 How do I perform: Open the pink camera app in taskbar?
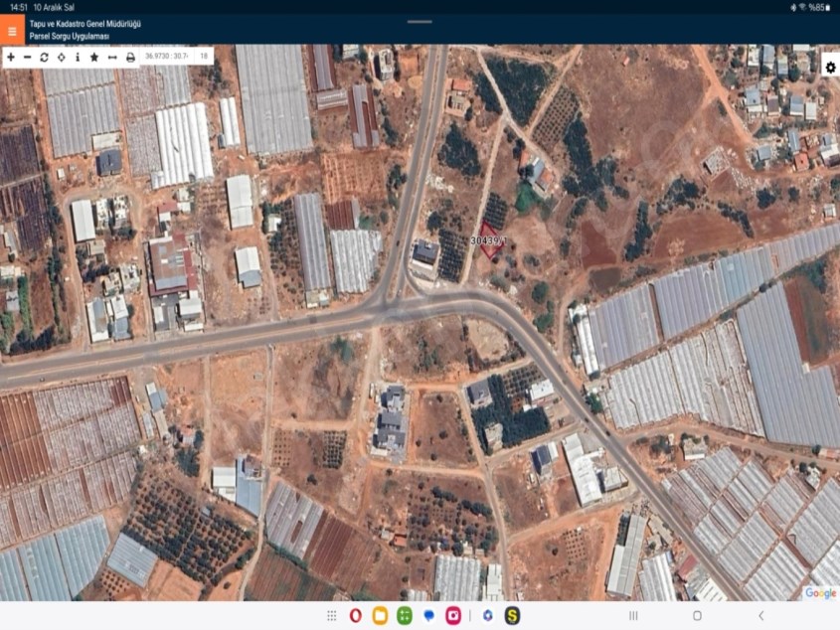tap(453, 616)
